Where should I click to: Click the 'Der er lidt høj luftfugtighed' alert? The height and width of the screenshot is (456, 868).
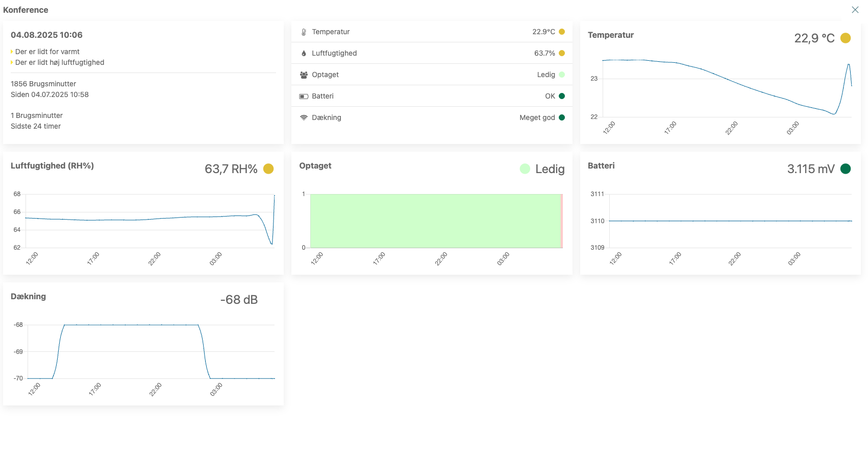pyautogui.click(x=59, y=62)
